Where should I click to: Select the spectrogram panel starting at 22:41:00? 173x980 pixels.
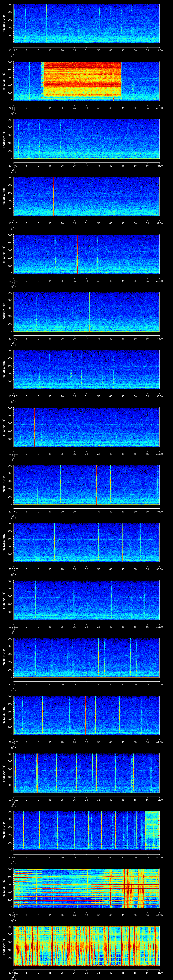point(86,773)
